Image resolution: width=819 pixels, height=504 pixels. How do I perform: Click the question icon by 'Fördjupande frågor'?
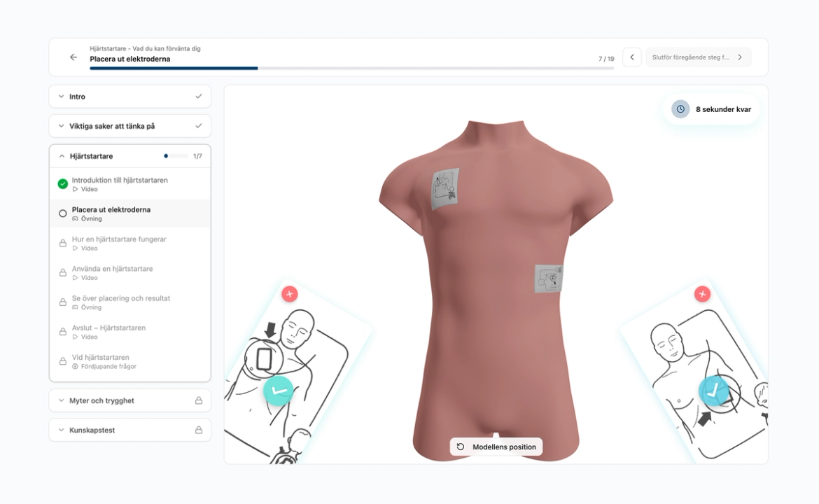[75, 367]
